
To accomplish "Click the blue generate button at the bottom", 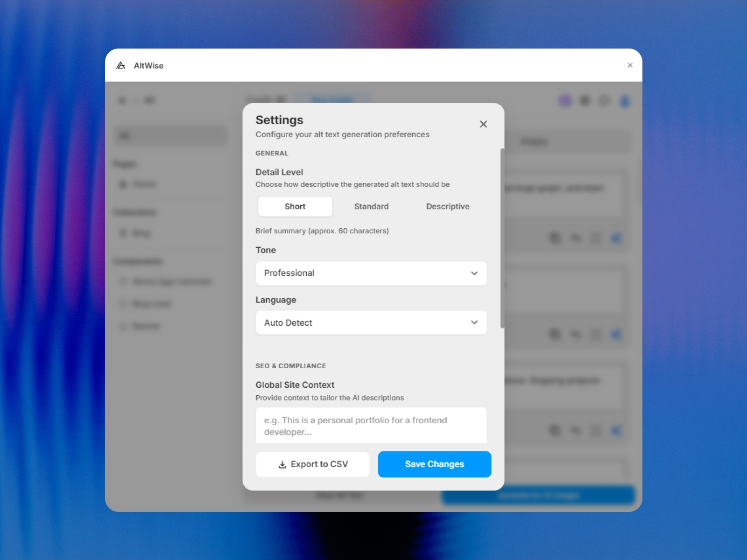I will point(537,495).
